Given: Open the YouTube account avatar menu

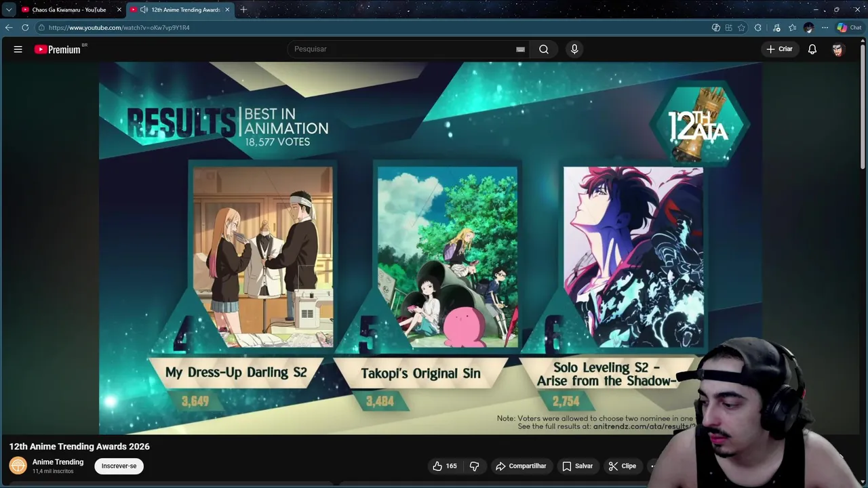Looking at the screenshot, I should tap(837, 49).
